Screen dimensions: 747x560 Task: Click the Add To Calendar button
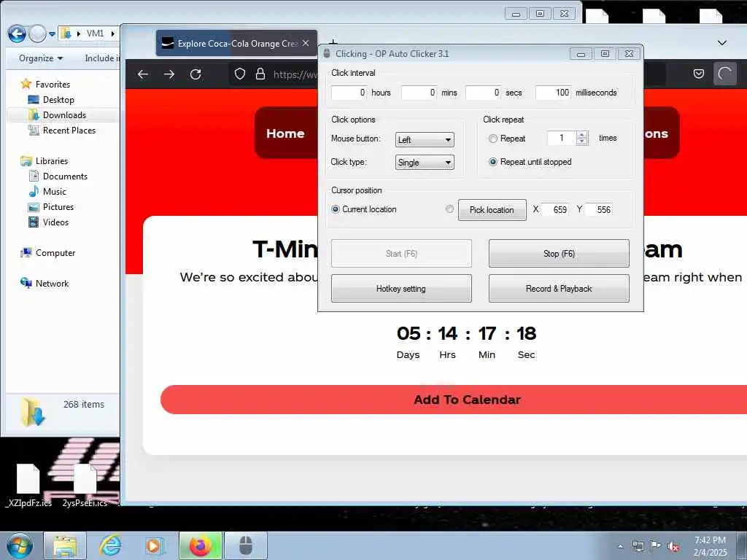point(454,400)
